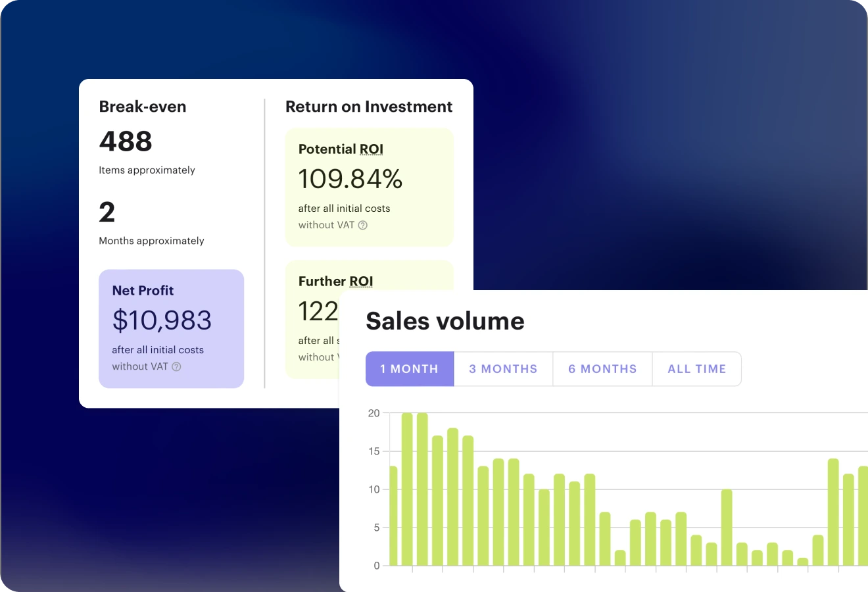Click the 5 label on chart y-axis

[377, 528]
